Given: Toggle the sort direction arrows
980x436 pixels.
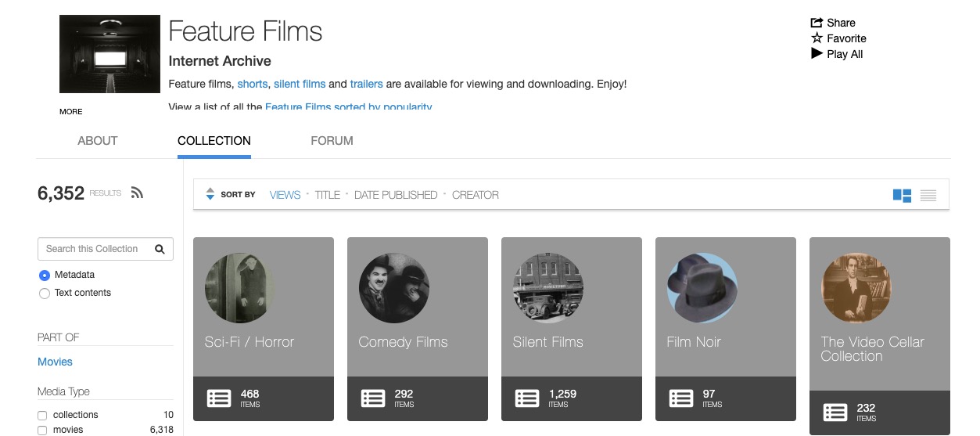Looking at the screenshot, I should click(210, 194).
